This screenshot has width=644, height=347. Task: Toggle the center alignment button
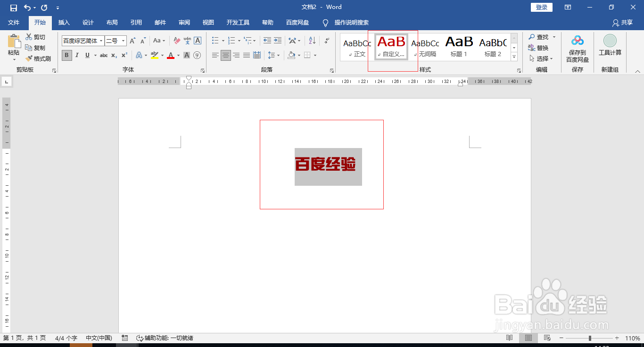click(x=226, y=55)
